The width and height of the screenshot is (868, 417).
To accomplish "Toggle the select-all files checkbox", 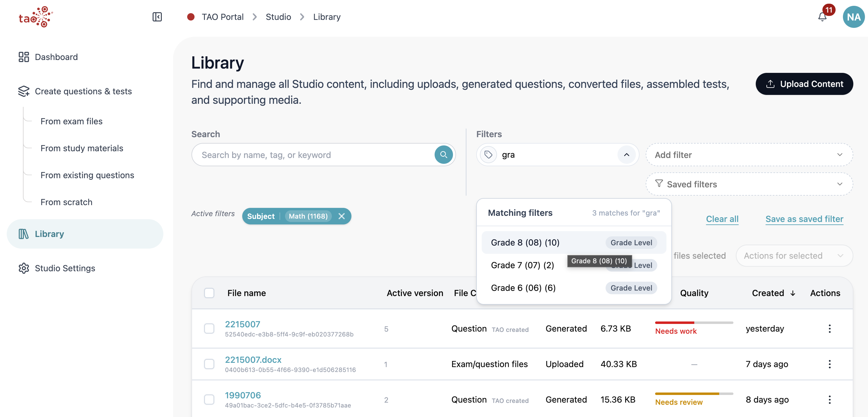I will (x=209, y=293).
